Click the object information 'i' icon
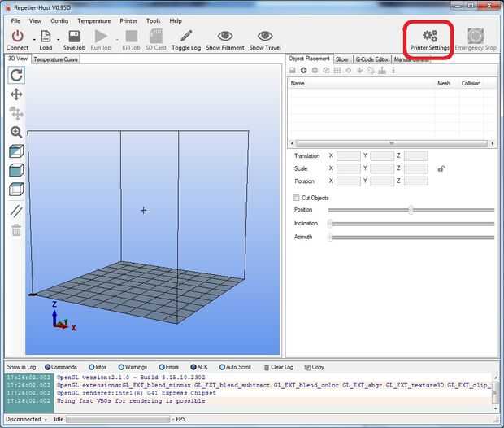The width and height of the screenshot is (504, 428). click(x=393, y=70)
